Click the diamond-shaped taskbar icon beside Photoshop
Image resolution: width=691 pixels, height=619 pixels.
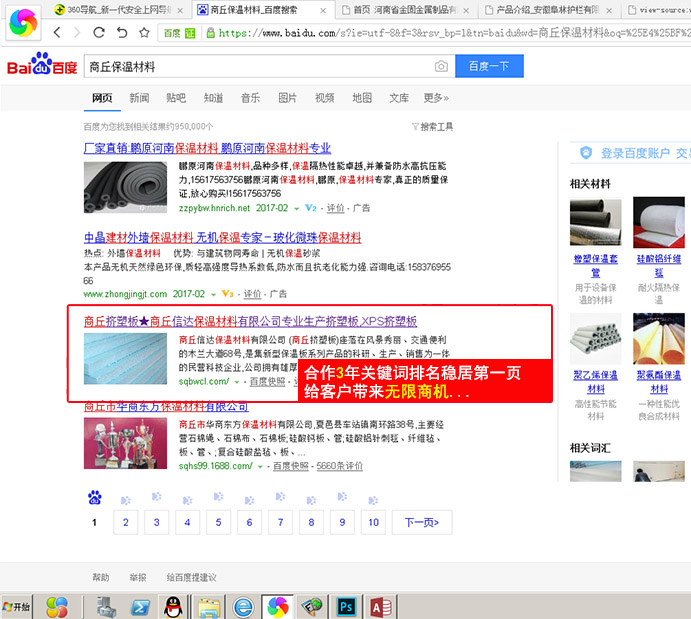tap(312, 607)
